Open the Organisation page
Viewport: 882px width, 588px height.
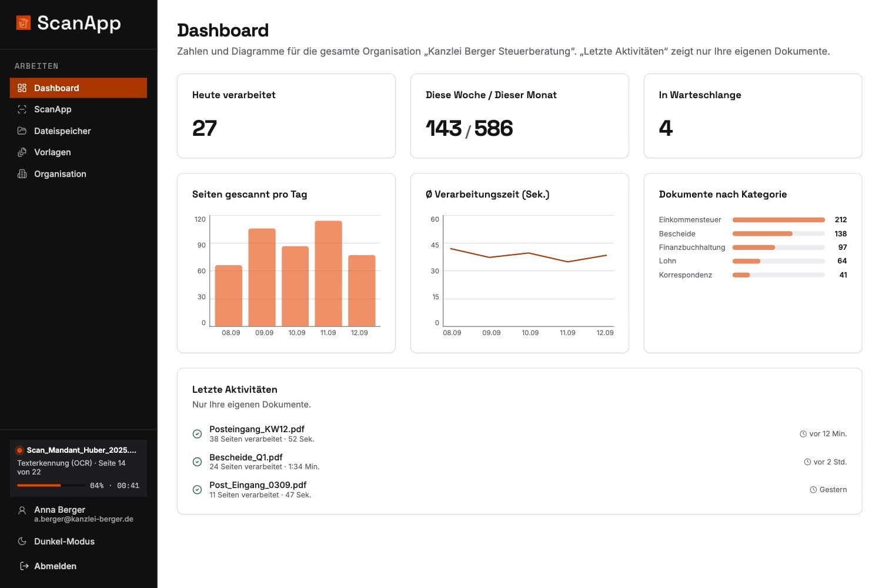pos(78,174)
